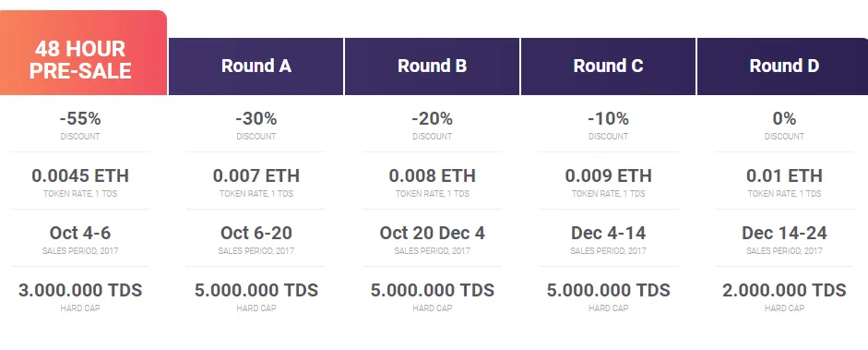The width and height of the screenshot is (868, 350).
Task: Click the 0.0045 ETH token rate
Action: [x=80, y=175]
